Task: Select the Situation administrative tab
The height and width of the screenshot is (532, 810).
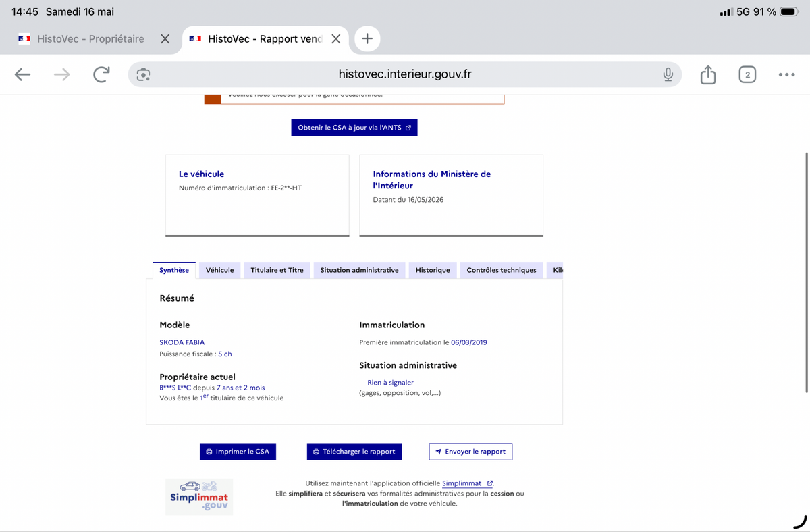Action: [x=359, y=270]
